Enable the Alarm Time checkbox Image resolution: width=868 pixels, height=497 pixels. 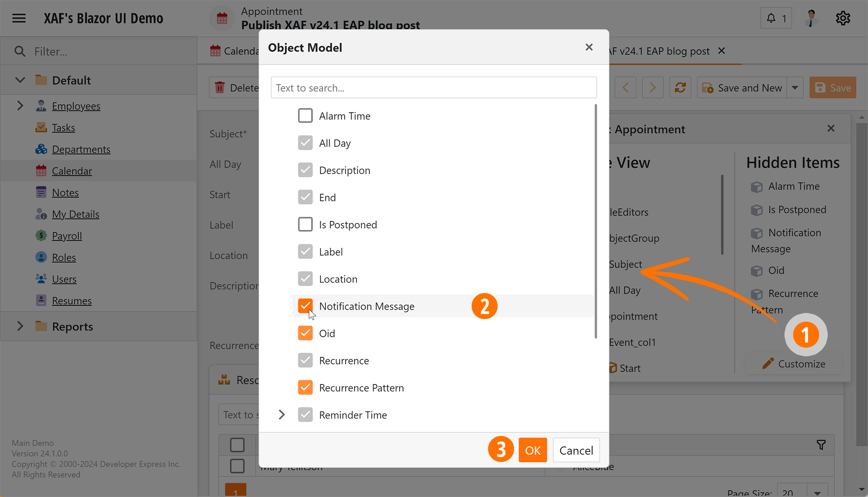coord(305,116)
